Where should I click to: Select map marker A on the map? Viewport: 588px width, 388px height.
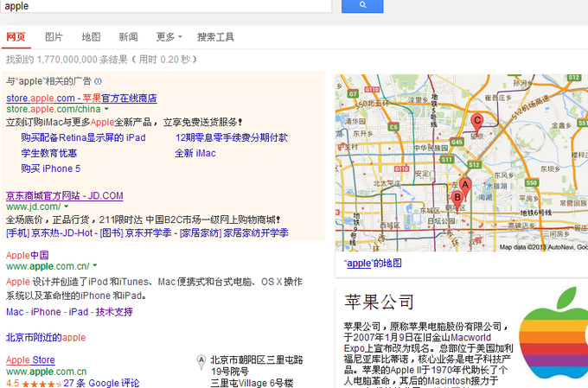point(465,188)
